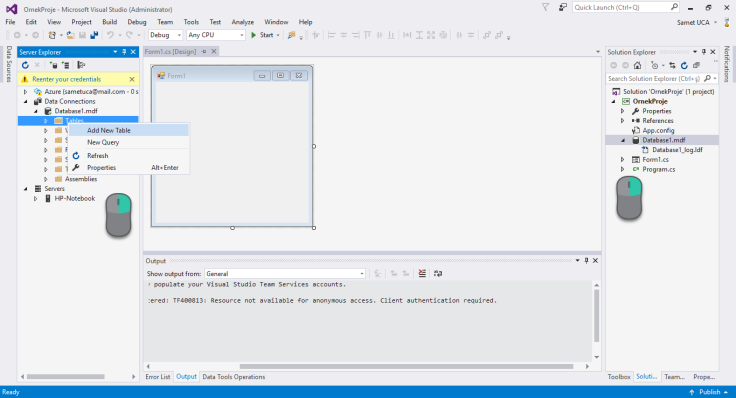
Task: Close the Form1.cs [Design] tab
Action: pyautogui.click(x=214, y=52)
